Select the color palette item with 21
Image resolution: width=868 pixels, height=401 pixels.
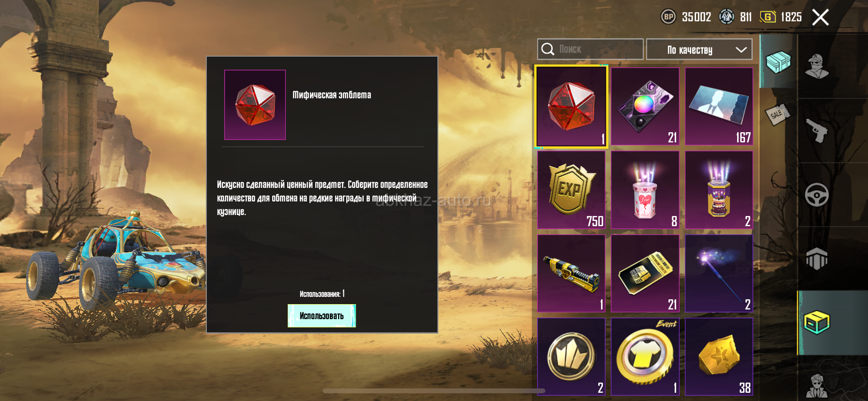pyautogui.click(x=645, y=106)
